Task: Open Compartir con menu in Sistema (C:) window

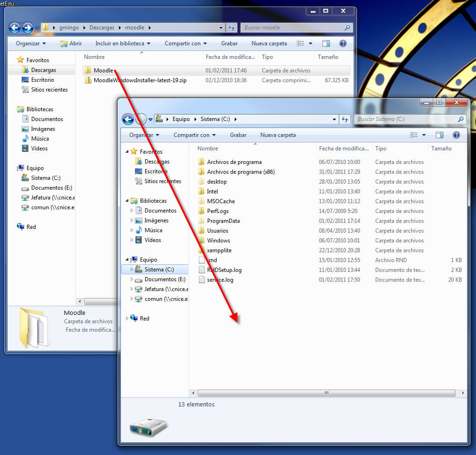Action: click(195, 135)
